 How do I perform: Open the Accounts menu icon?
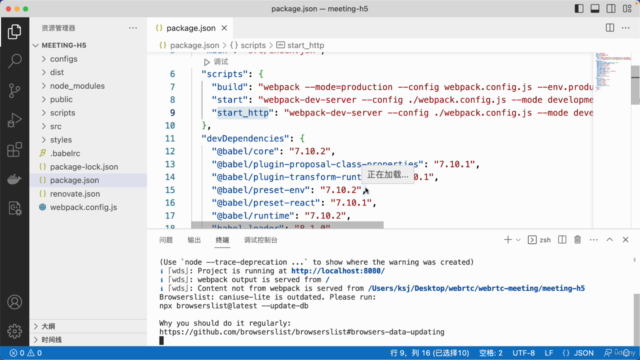pos(14,302)
